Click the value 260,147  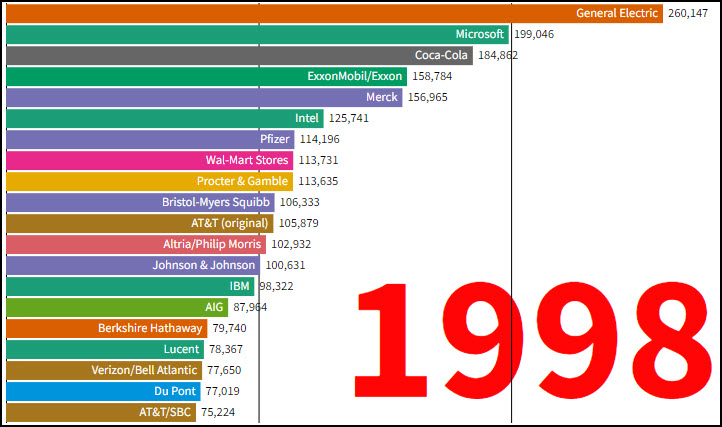click(688, 13)
